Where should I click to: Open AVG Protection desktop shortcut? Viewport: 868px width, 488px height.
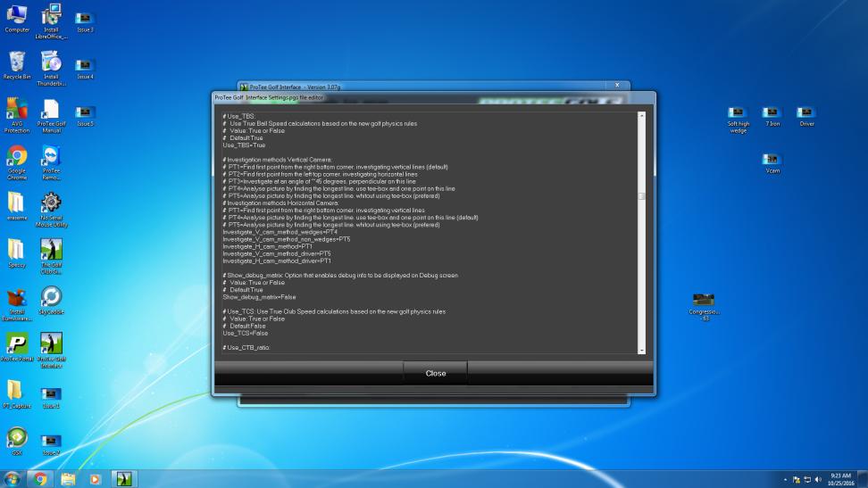[17, 115]
